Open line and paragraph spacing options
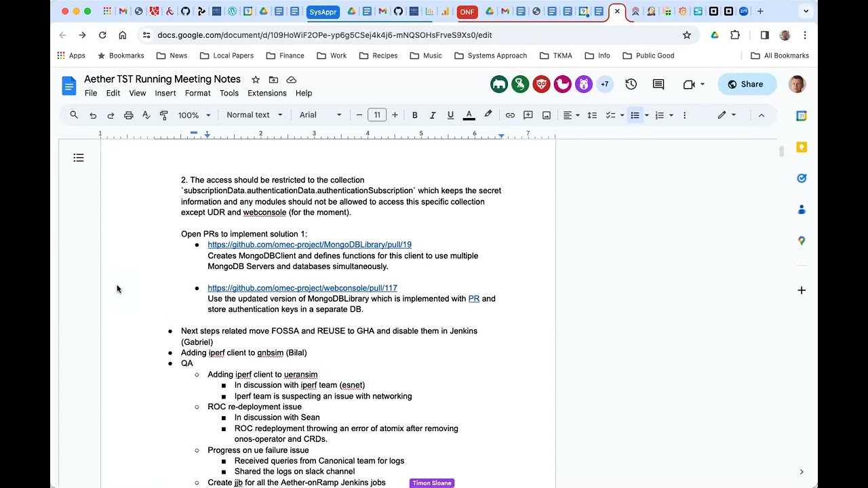The image size is (868, 488). [x=592, y=115]
